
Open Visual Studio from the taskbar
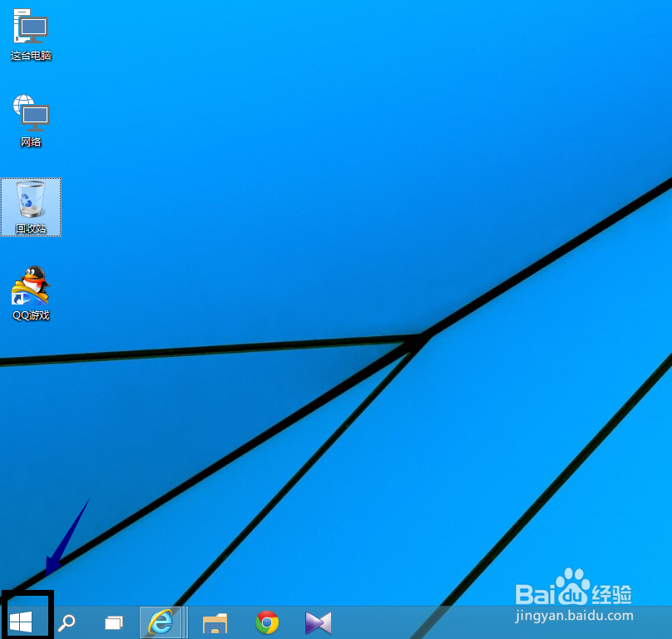point(319,622)
